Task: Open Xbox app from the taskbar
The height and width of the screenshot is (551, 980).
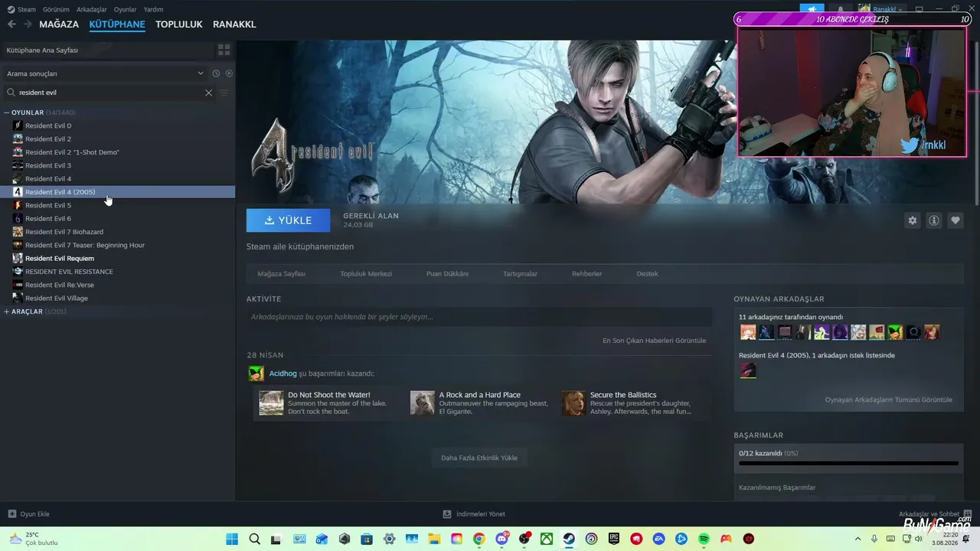Action: [x=547, y=539]
